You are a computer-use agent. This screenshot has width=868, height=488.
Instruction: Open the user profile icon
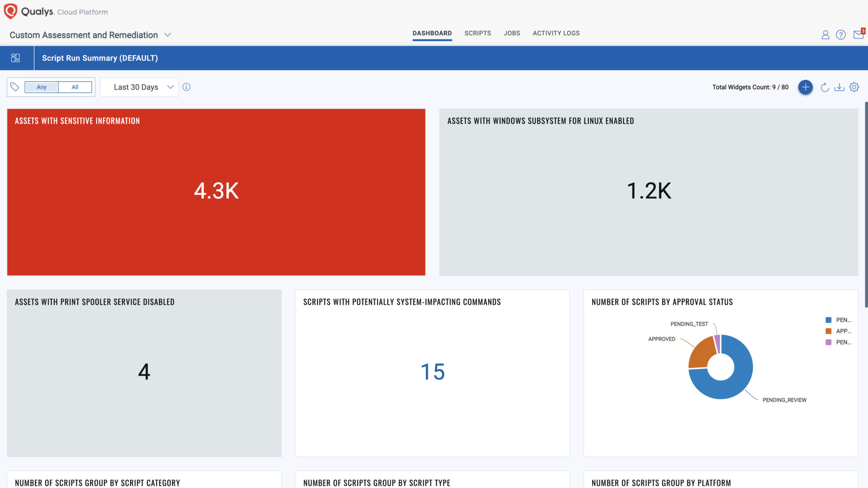pyautogui.click(x=825, y=35)
